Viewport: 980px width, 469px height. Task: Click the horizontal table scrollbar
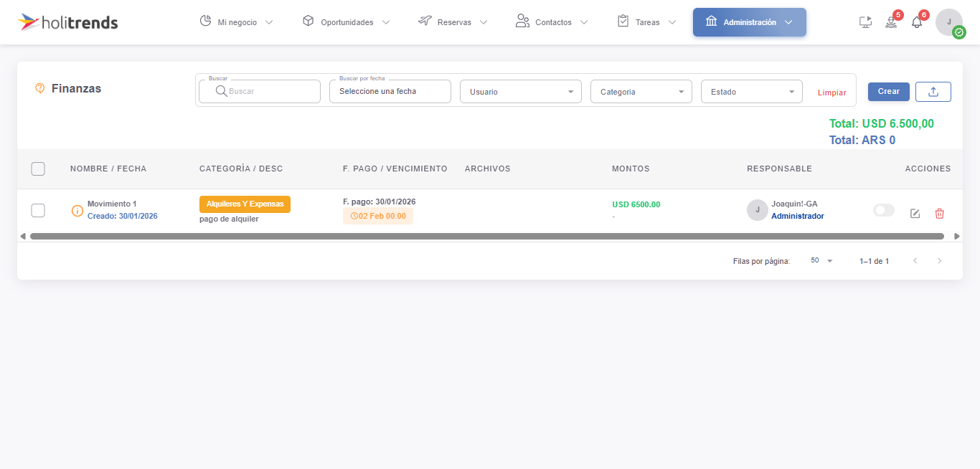[486, 236]
